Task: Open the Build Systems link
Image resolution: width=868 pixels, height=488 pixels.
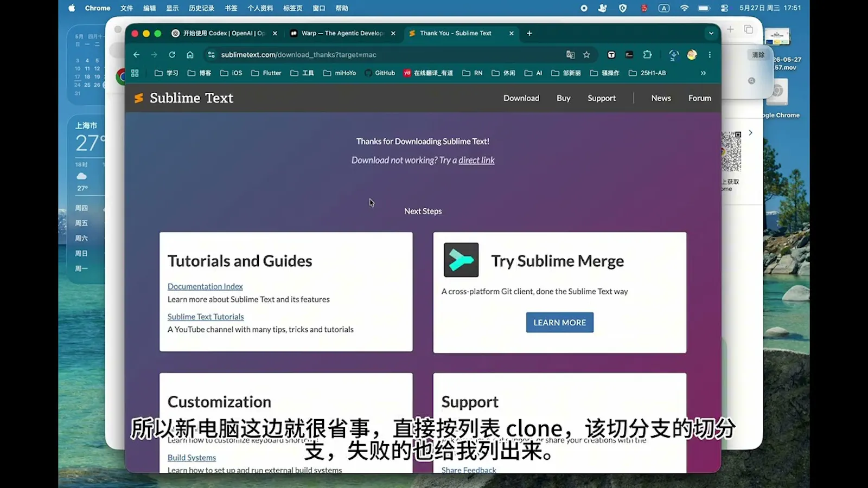Action: 192,458
